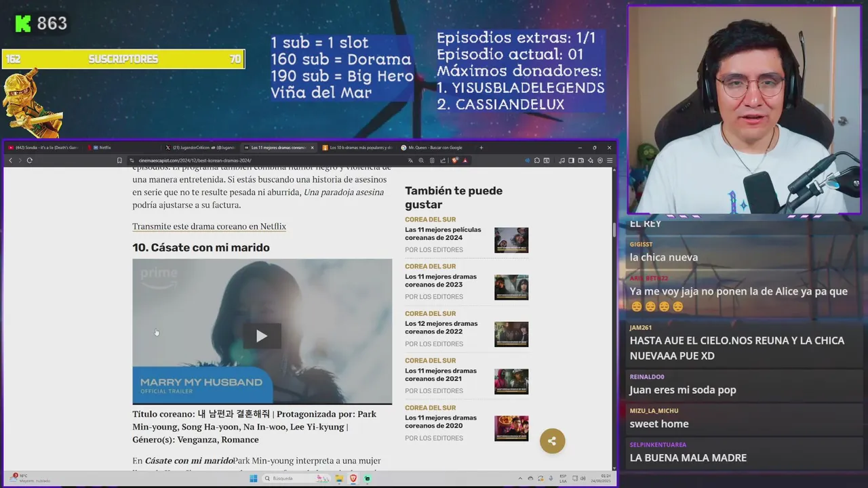
Task: Click the VPN shield icon in toolbar
Action: 600,161
